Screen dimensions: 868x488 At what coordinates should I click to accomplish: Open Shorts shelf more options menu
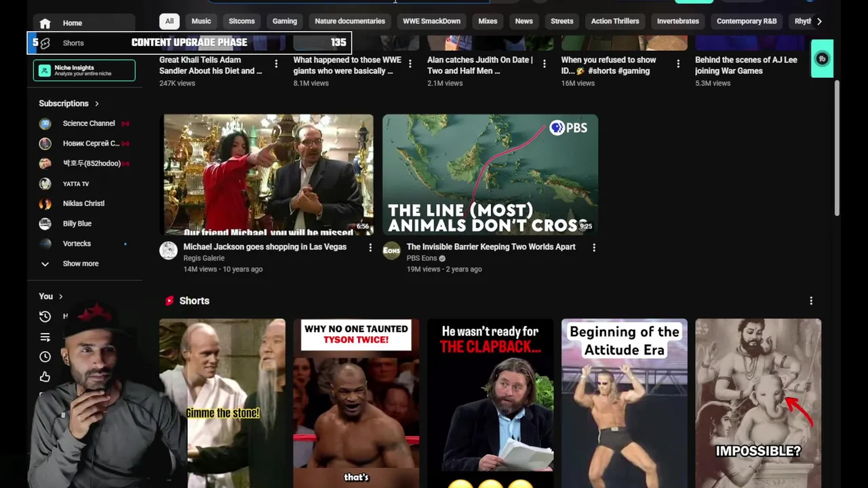tap(811, 301)
